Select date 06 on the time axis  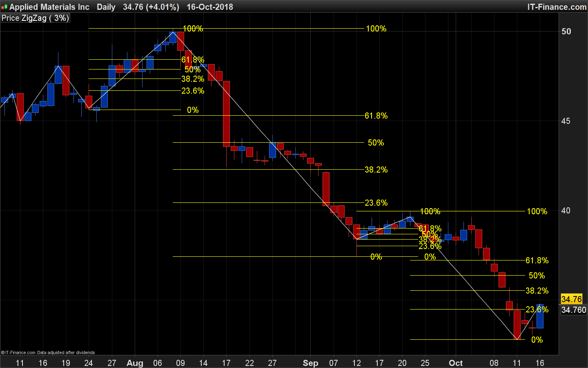coord(158,363)
